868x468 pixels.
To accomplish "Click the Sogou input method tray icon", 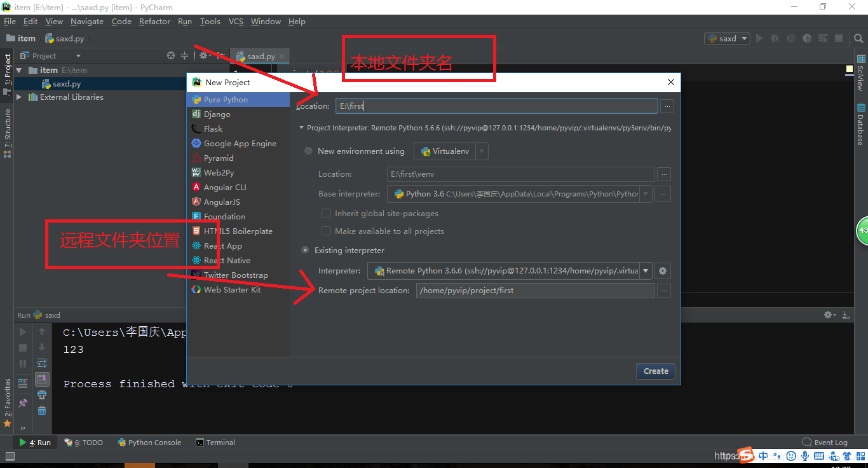I will point(746,455).
